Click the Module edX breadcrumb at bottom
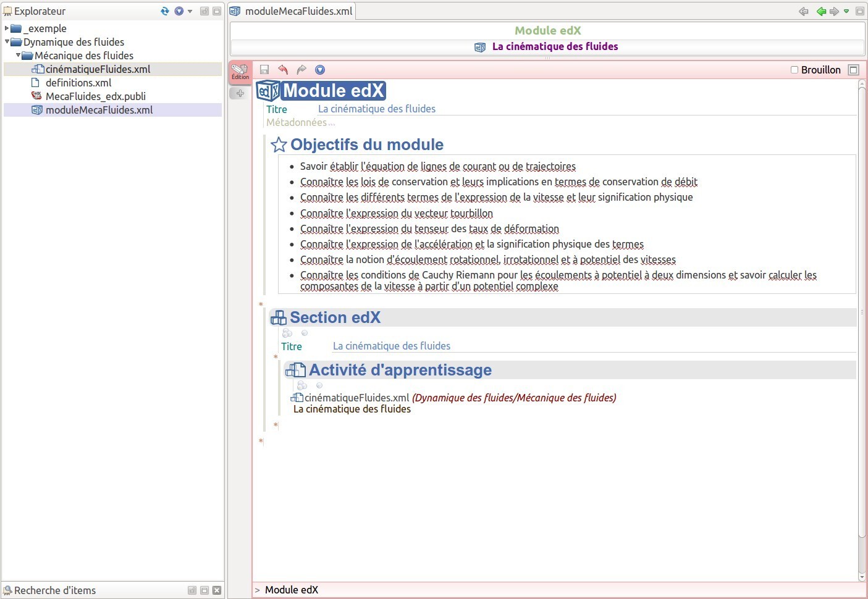 click(x=291, y=590)
